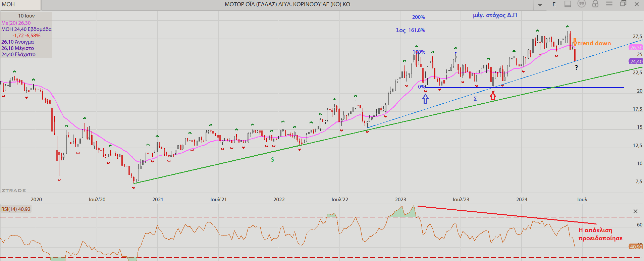
Task: Click the MOH symbol input box
Action: tap(20, 5)
